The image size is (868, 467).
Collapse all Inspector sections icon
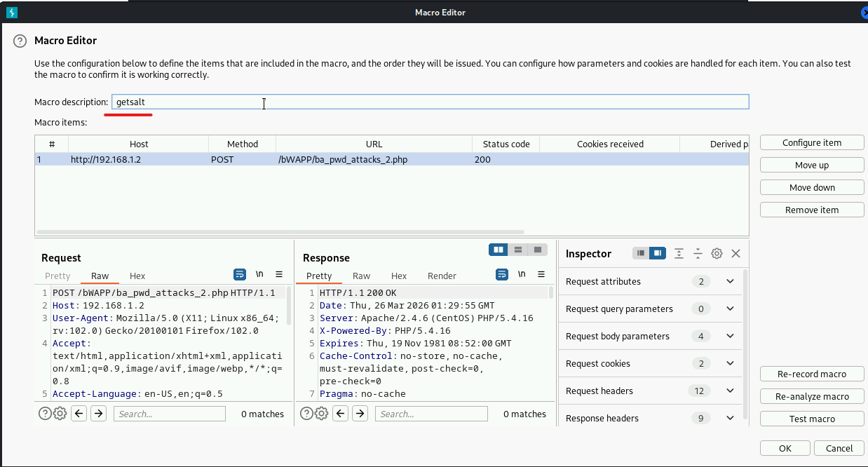pyautogui.click(x=698, y=254)
